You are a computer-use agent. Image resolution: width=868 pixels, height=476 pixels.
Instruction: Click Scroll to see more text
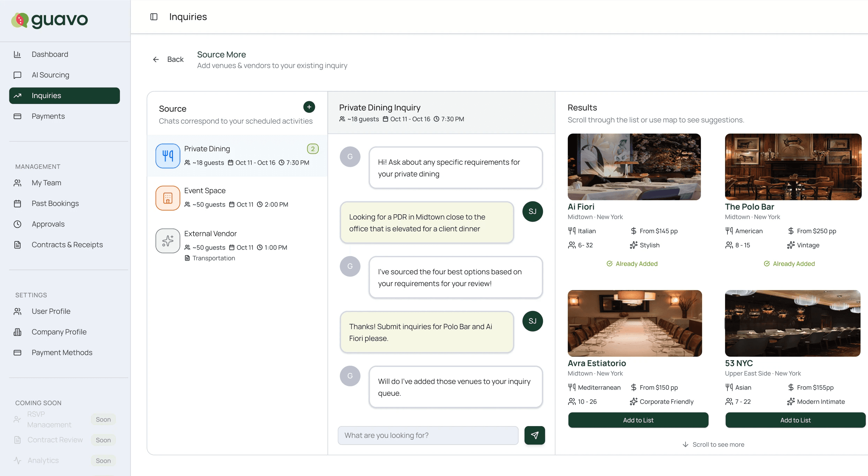pos(718,444)
